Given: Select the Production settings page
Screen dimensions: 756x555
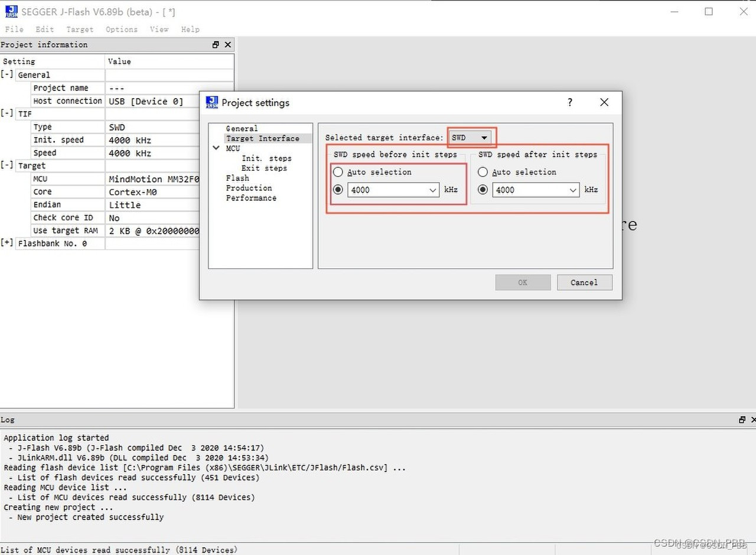Looking at the screenshot, I should point(249,188).
